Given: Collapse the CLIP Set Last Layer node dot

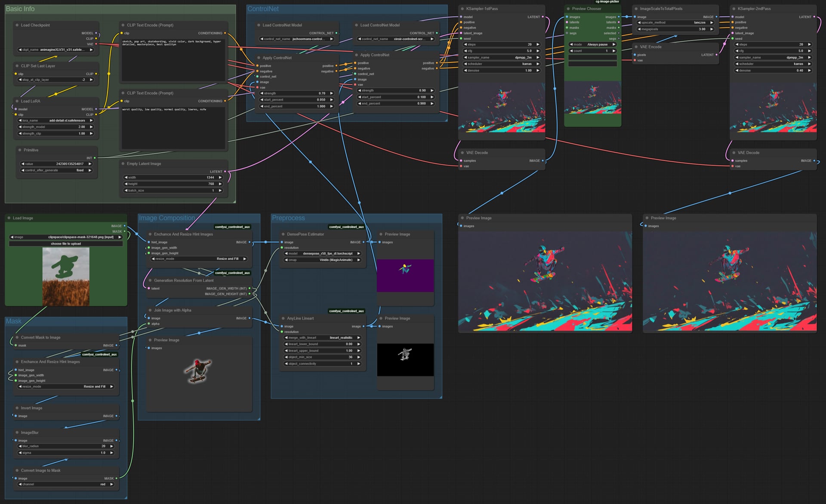Looking at the screenshot, I should coord(17,66).
